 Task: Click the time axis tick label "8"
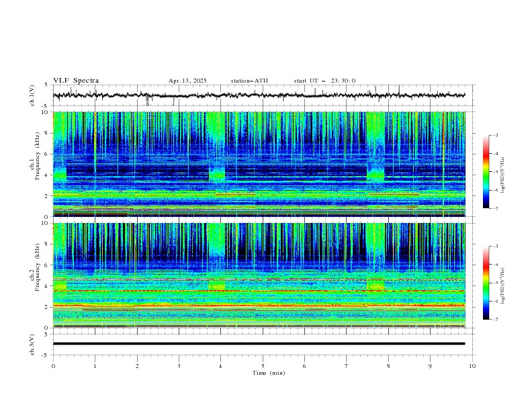(x=388, y=366)
